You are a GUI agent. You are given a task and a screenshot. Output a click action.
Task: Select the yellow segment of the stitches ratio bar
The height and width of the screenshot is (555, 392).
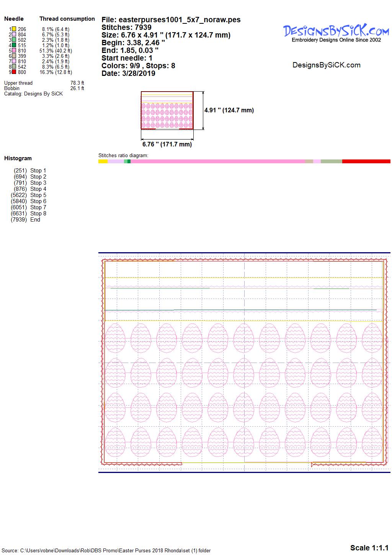pyautogui.click(x=103, y=162)
